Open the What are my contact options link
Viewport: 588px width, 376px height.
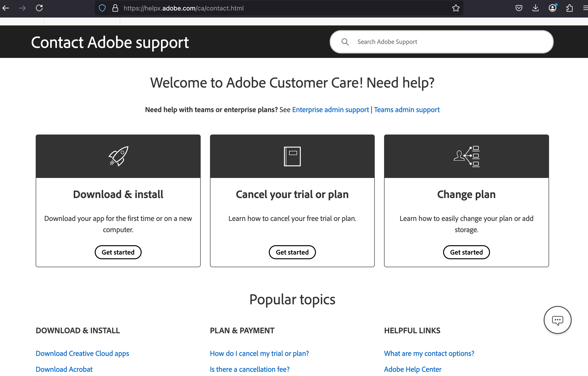pyautogui.click(x=429, y=353)
